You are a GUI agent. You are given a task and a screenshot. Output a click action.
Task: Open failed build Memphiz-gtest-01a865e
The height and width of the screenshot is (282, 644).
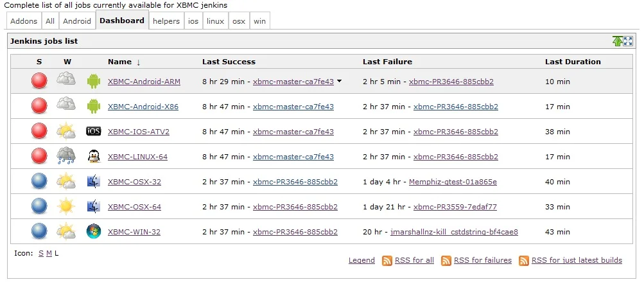pos(453,182)
